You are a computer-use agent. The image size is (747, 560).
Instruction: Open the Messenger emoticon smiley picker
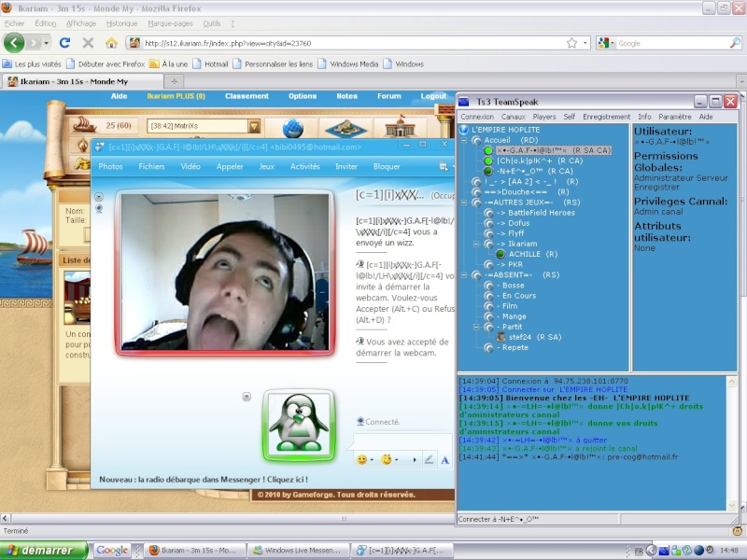[x=362, y=459]
